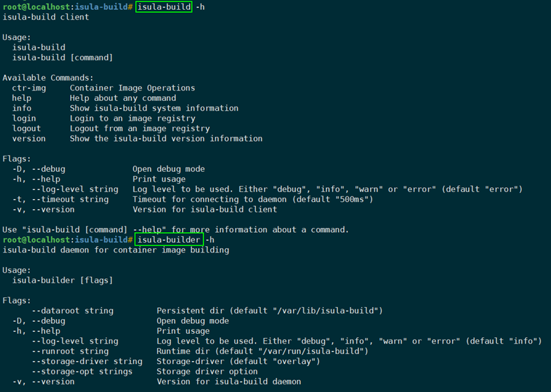The height and width of the screenshot is (392, 551).
Task: Select the --runroot string flag
Action: 70,351
